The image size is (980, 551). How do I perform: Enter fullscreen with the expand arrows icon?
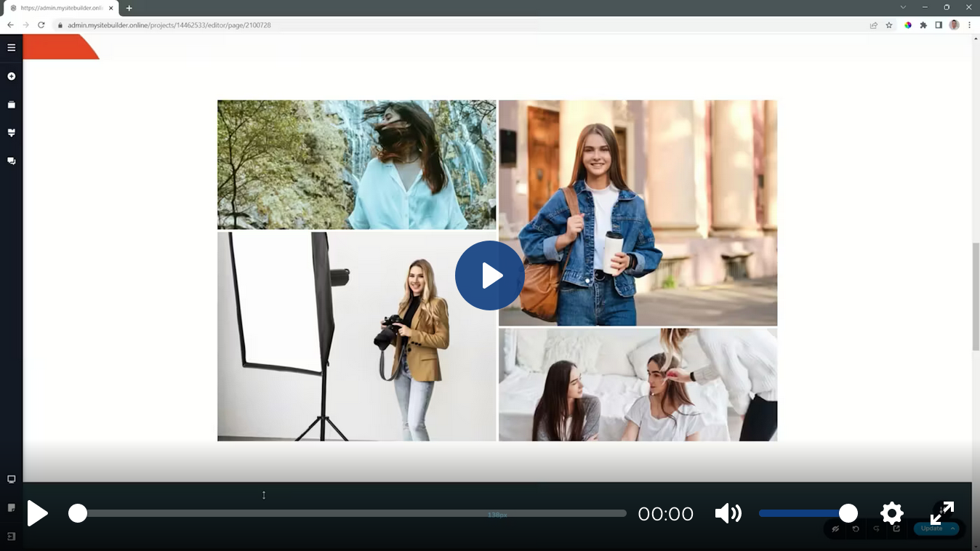pos(941,513)
